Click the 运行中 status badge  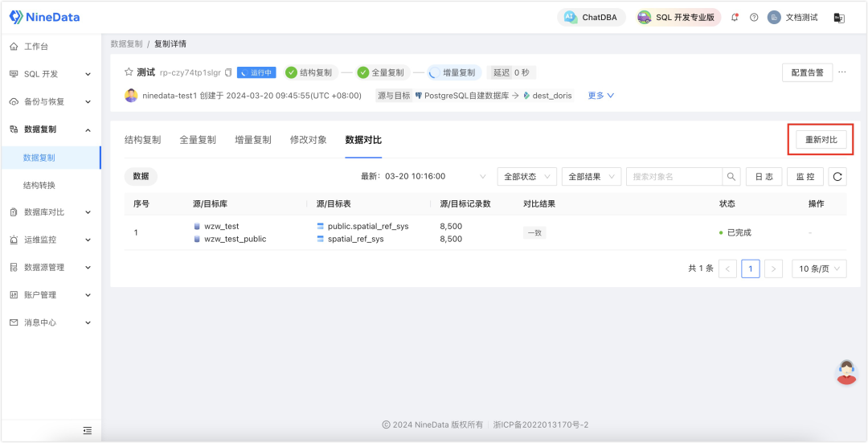[x=256, y=72]
